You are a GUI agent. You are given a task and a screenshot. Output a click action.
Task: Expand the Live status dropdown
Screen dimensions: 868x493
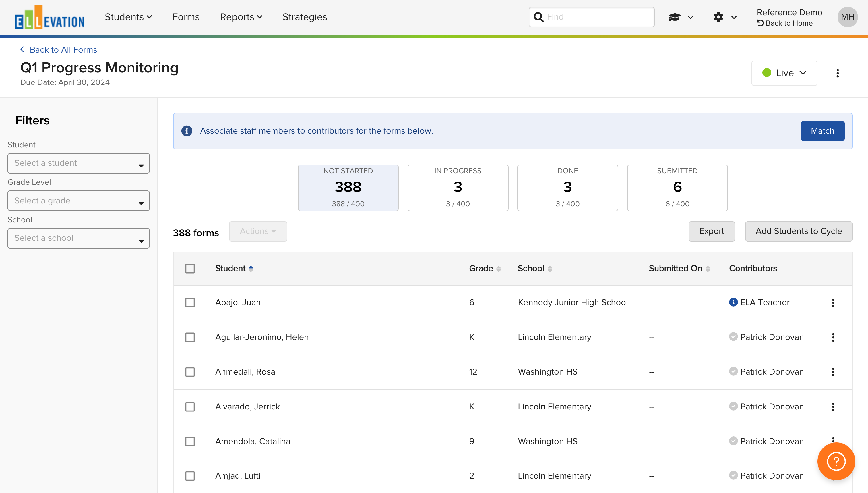(784, 73)
